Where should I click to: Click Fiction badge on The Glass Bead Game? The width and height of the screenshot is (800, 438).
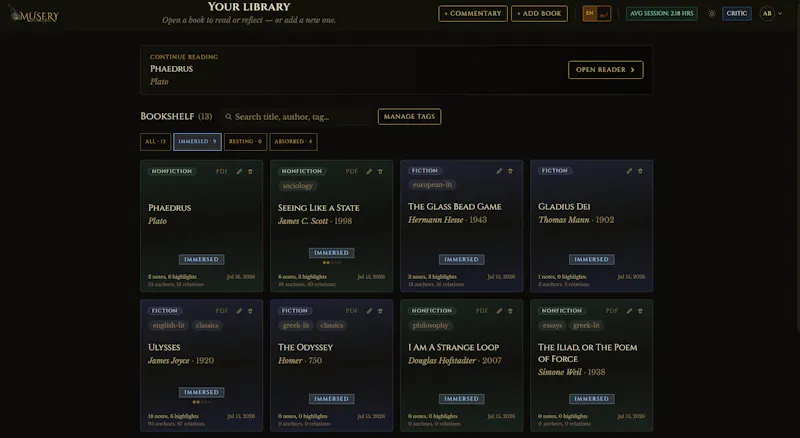click(425, 171)
